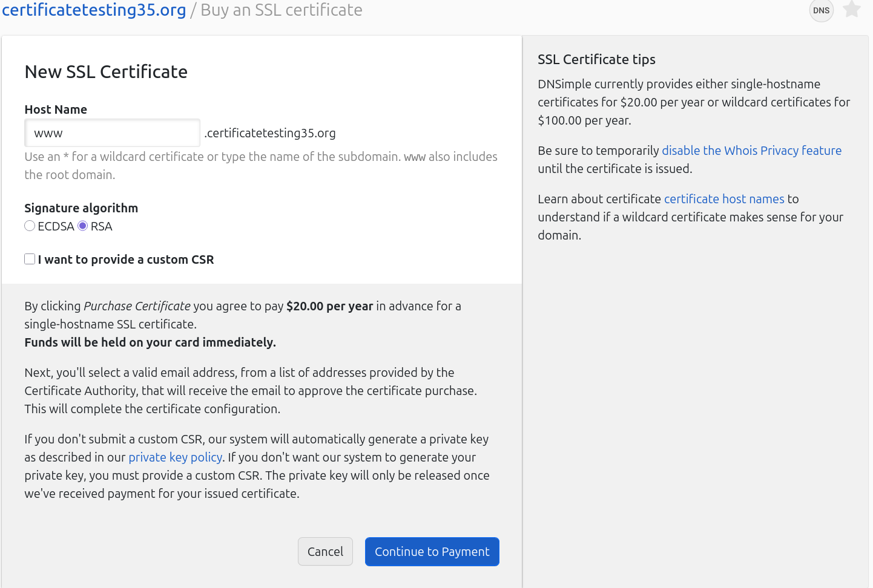Click Continue to Payment

point(432,552)
